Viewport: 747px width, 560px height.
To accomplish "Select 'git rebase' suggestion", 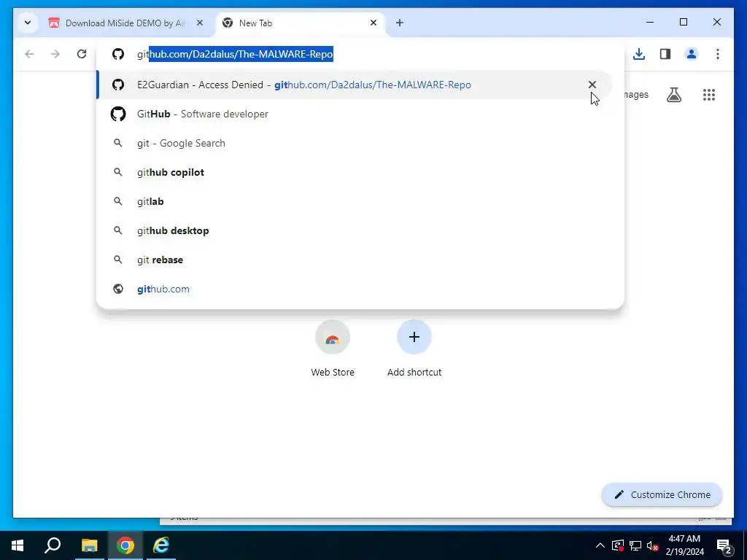I will [355, 260].
